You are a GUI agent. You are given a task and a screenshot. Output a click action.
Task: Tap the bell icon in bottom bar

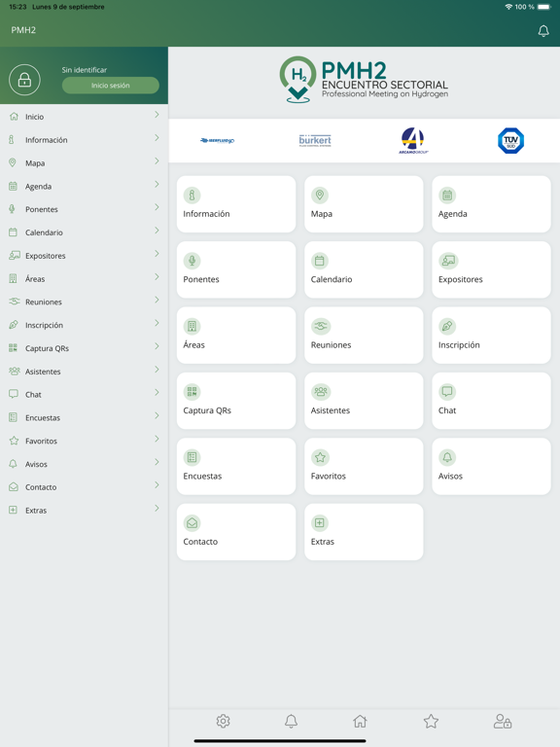click(291, 722)
